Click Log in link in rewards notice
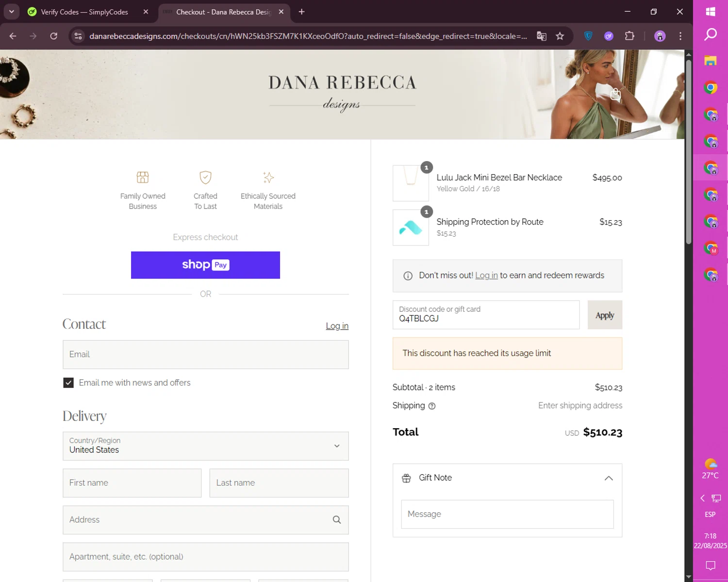The height and width of the screenshot is (582, 728). (486, 275)
